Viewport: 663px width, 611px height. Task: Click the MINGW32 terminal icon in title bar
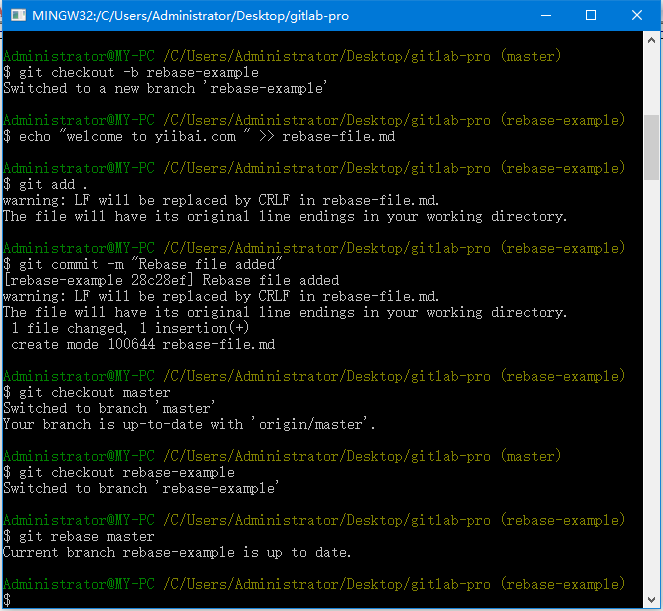click(x=18, y=16)
